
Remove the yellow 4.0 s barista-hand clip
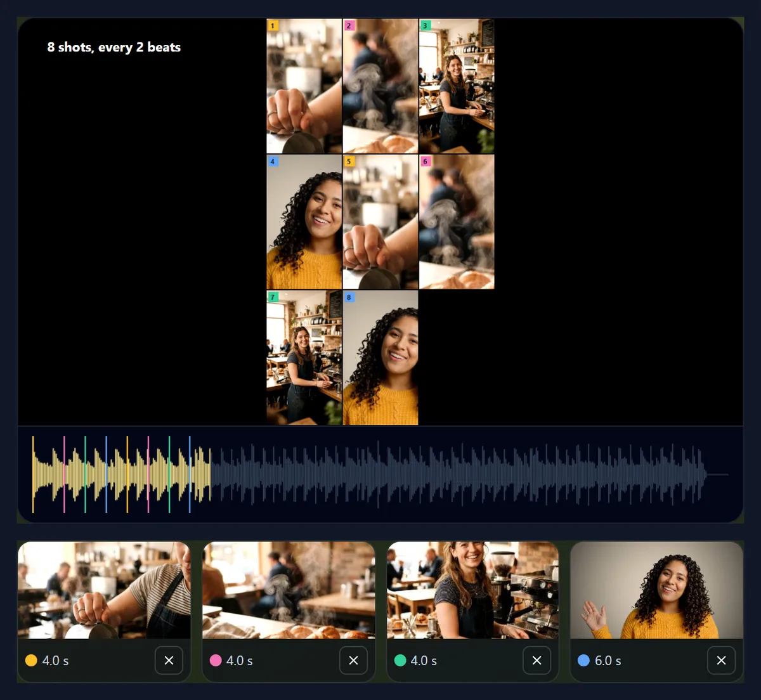point(169,661)
